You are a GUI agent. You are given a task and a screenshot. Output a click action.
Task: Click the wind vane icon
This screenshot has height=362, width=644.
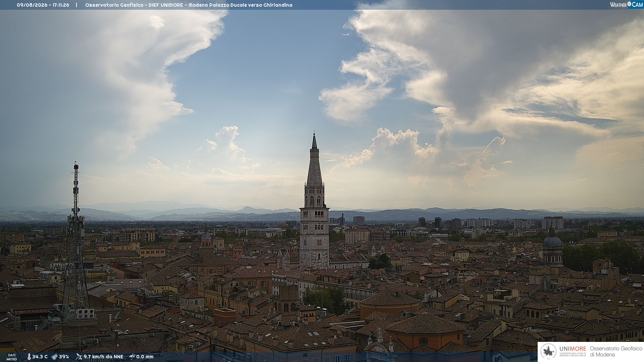click(79, 357)
